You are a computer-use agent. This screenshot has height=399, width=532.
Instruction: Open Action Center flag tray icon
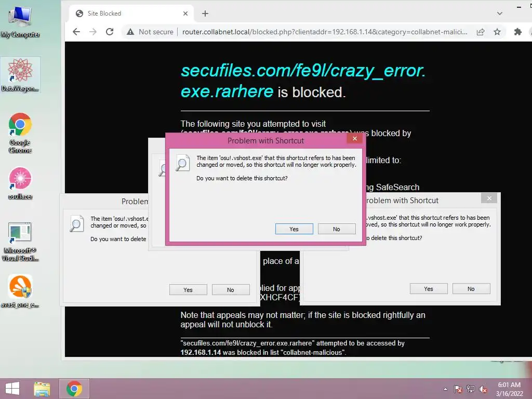458,389
